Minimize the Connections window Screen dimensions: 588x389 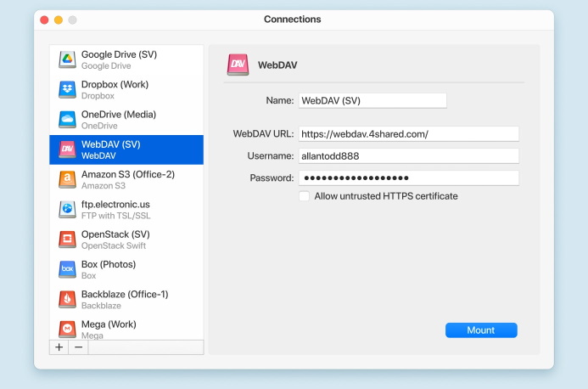59,20
